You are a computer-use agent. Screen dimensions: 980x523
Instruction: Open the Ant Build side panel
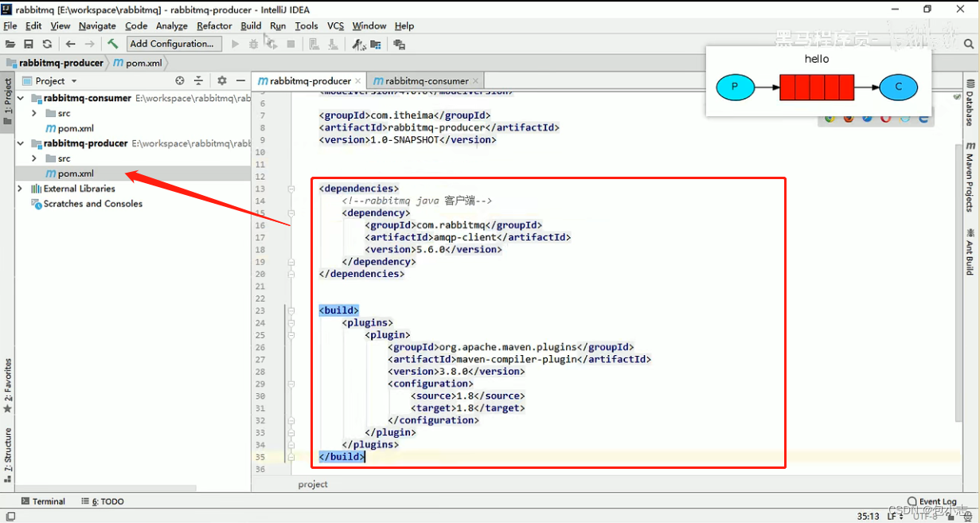pos(970,252)
